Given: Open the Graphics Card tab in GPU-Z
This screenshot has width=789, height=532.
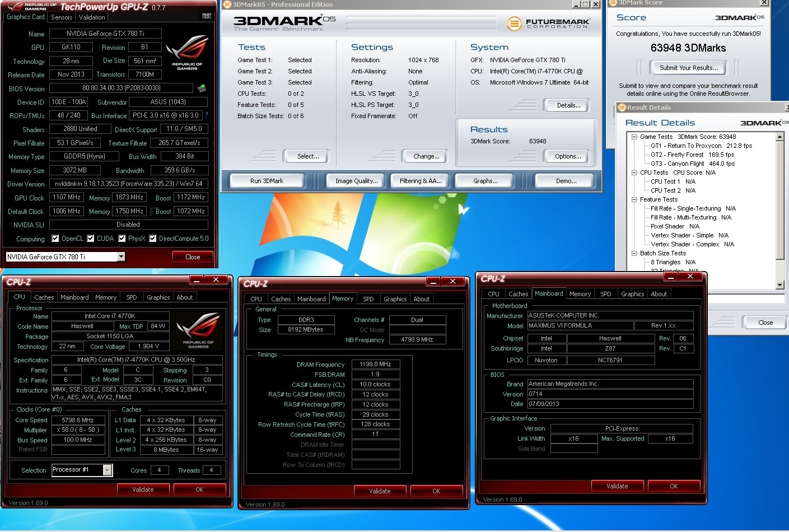Looking at the screenshot, I should point(26,17).
